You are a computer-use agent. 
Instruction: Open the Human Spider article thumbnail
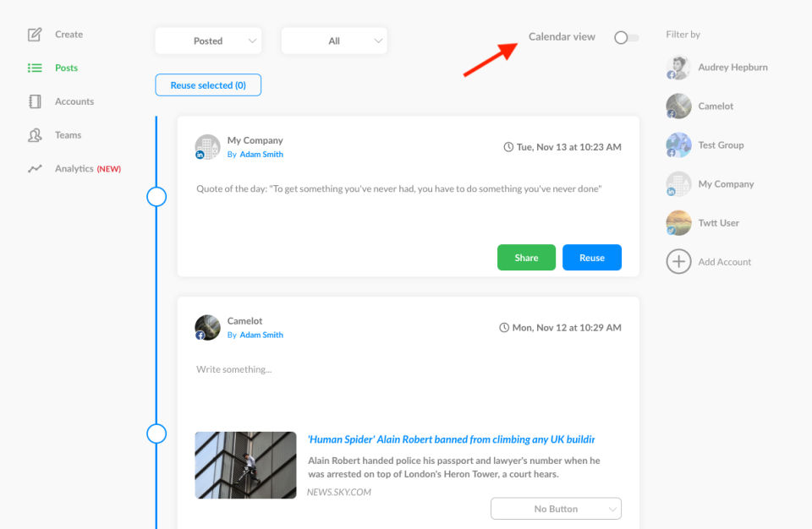pos(245,465)
